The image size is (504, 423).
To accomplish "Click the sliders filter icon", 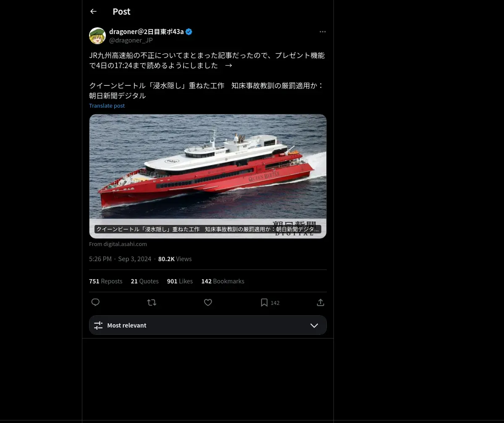I will (x=98, y=325).
